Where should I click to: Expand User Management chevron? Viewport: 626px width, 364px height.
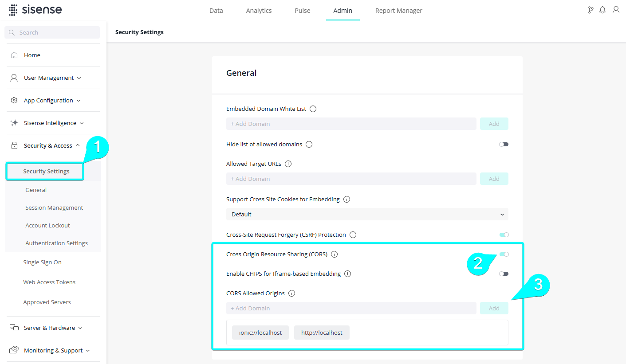(x=79, y=78)
